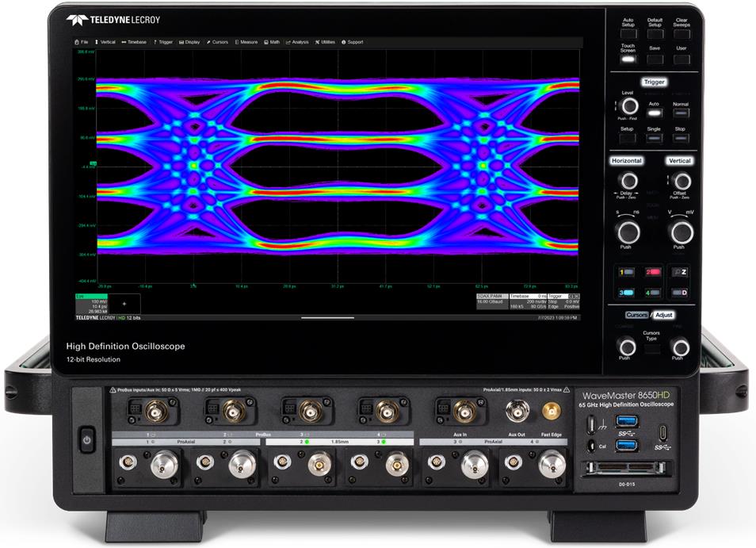Screen dimensions: 756x548
Task: Enable Auto trigger mode
Action: [x=654, y=112]
